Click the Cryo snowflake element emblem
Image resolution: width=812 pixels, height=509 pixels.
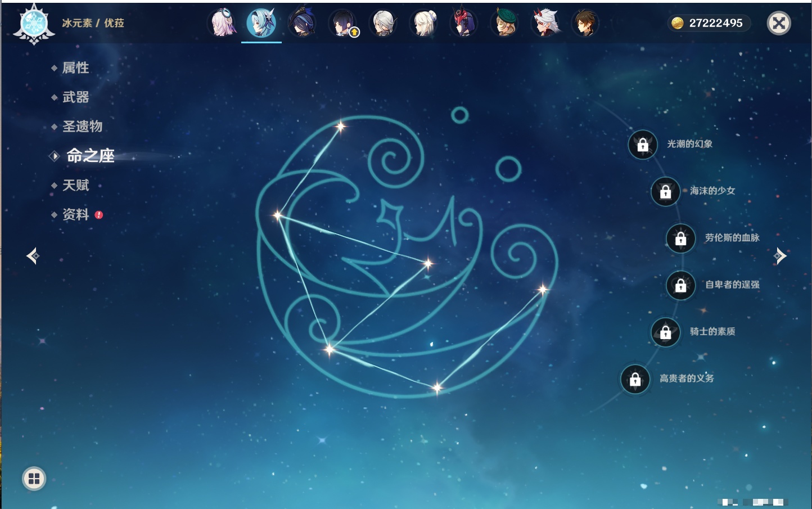[34, 24]
